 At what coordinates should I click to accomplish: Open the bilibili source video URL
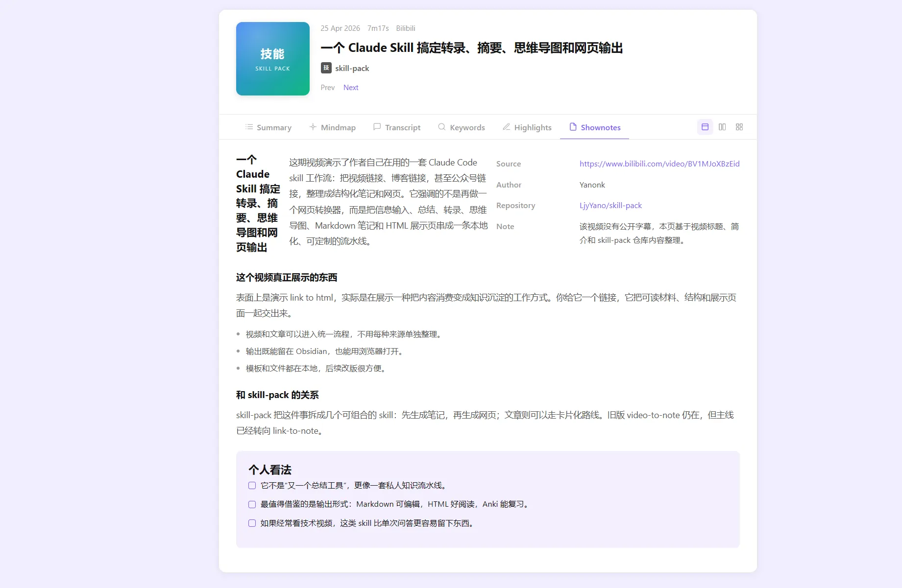(659, 164)
